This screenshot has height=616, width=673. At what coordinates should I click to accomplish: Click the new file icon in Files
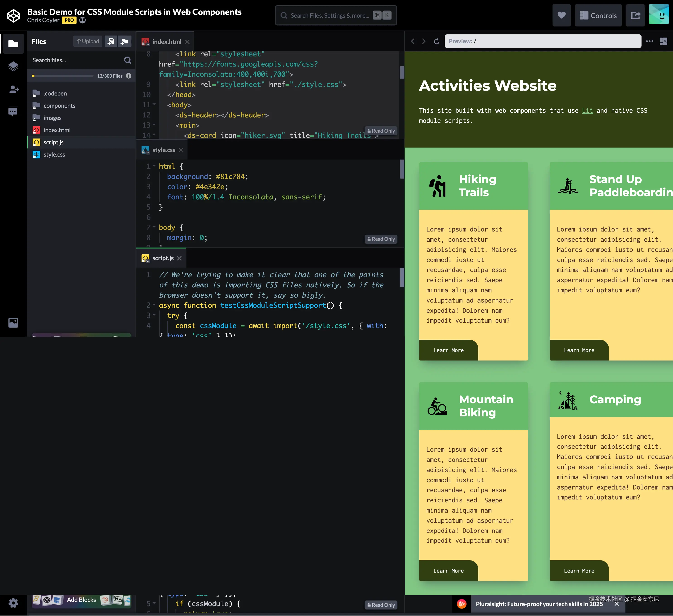[111, 41]
